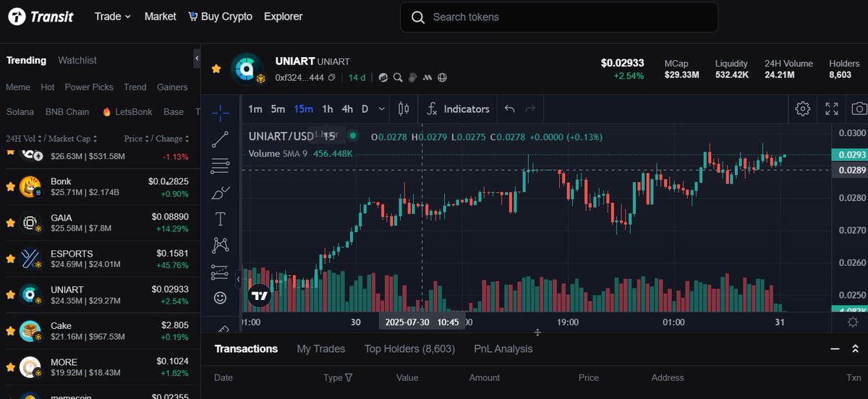
Task: Sort list by Price column
Action: 136,139
